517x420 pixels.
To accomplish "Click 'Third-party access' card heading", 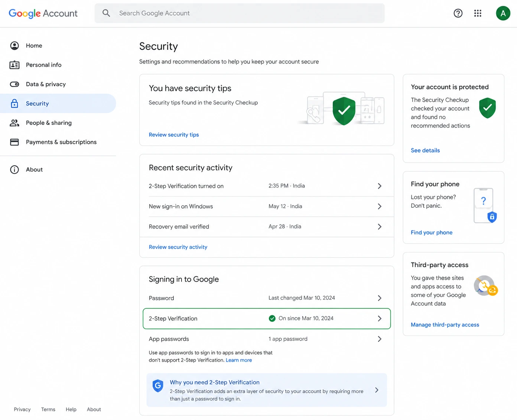I will [x=439, y=265].
